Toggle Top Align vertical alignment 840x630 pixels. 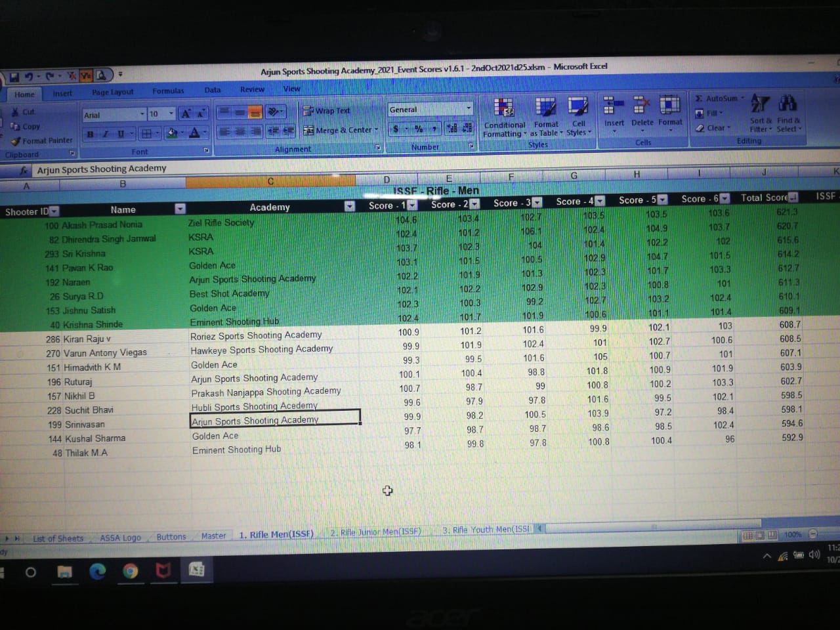(224, 112)
